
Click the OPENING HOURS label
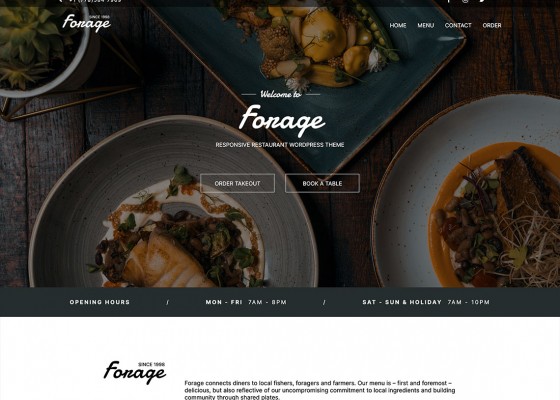(100, 302)
